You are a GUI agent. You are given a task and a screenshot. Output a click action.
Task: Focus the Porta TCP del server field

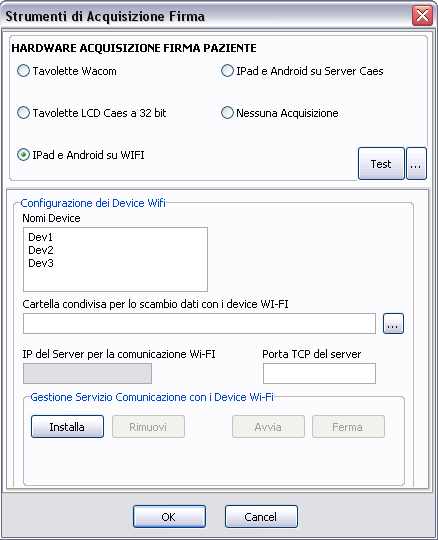coord(319,373)
